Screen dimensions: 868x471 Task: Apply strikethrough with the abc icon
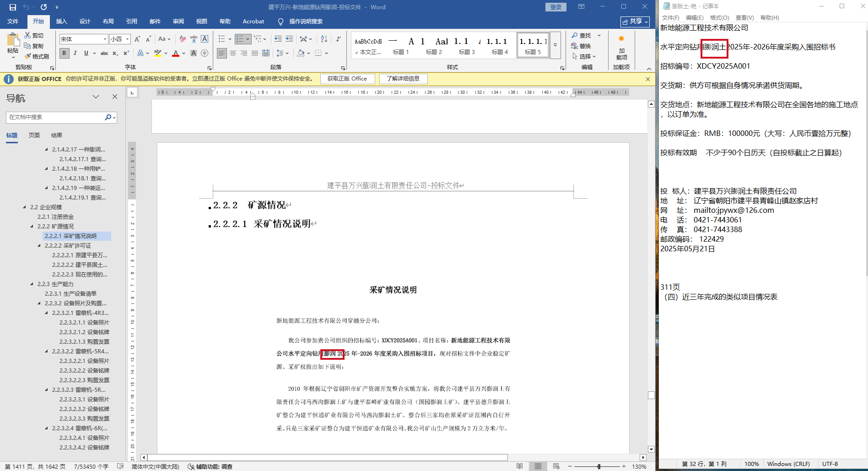click(104, 53)
